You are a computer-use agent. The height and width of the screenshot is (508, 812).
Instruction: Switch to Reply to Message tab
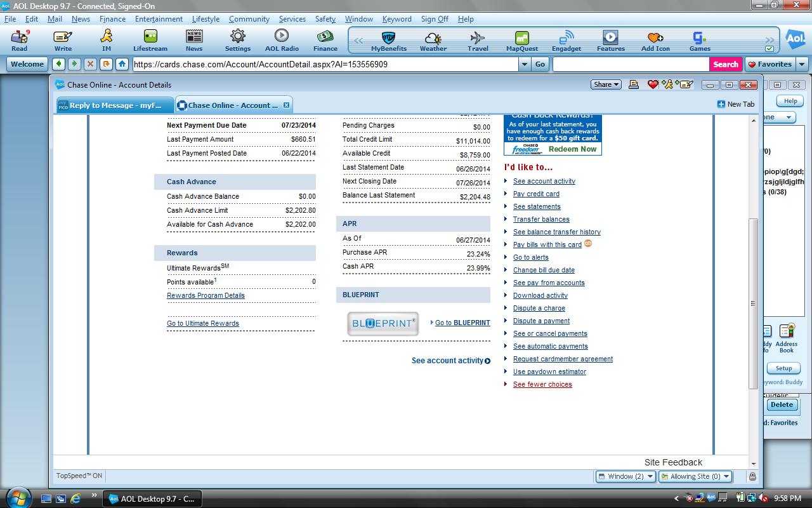114,105
